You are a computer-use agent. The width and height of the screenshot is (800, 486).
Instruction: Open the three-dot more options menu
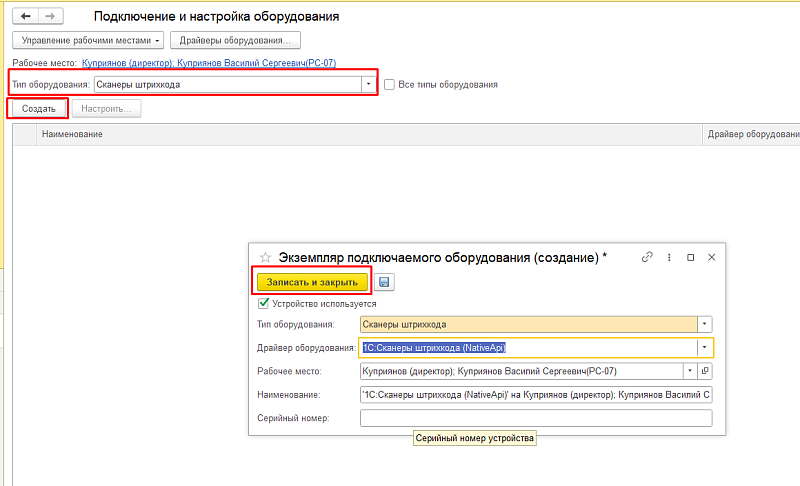(669, 257)
